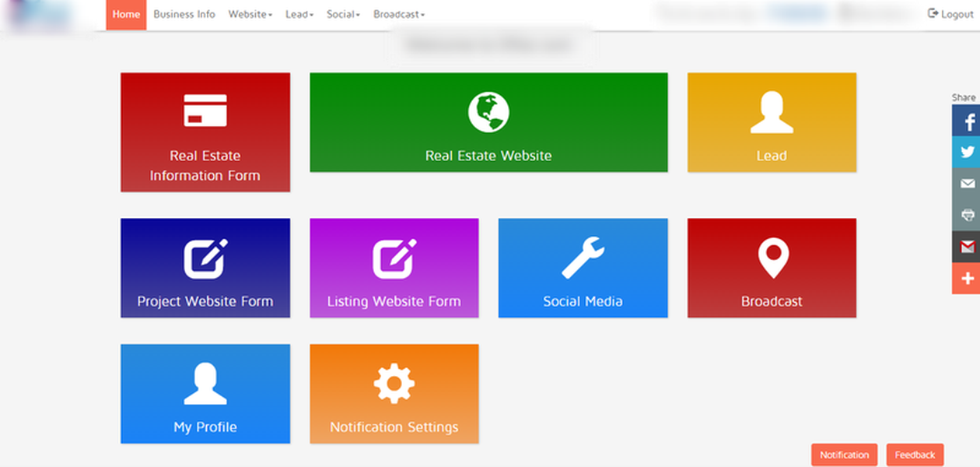Expand the Lead dropdown menu

pyautogui.click(x=299, y=15)
